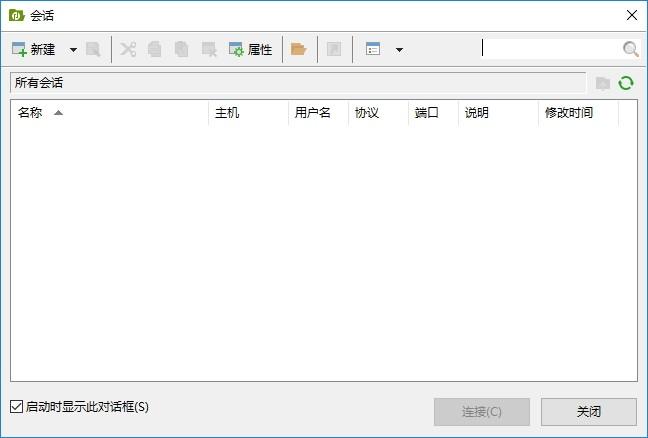The width and height of the screenshot is (648, 438).
Task: Click the greyed shortcut arrow icon
Action: pyautogui.click(x=334, y=50)
